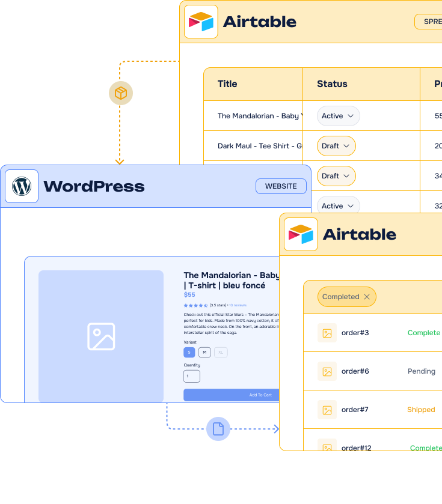
Task: Click the WordPress logo icon
Action: coord(22,186)
